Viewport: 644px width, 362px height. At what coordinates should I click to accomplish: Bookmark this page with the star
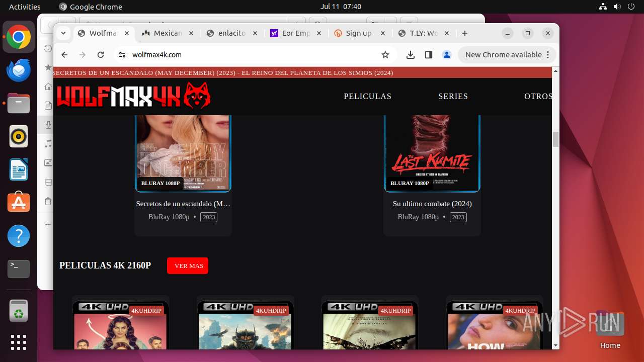385,55
